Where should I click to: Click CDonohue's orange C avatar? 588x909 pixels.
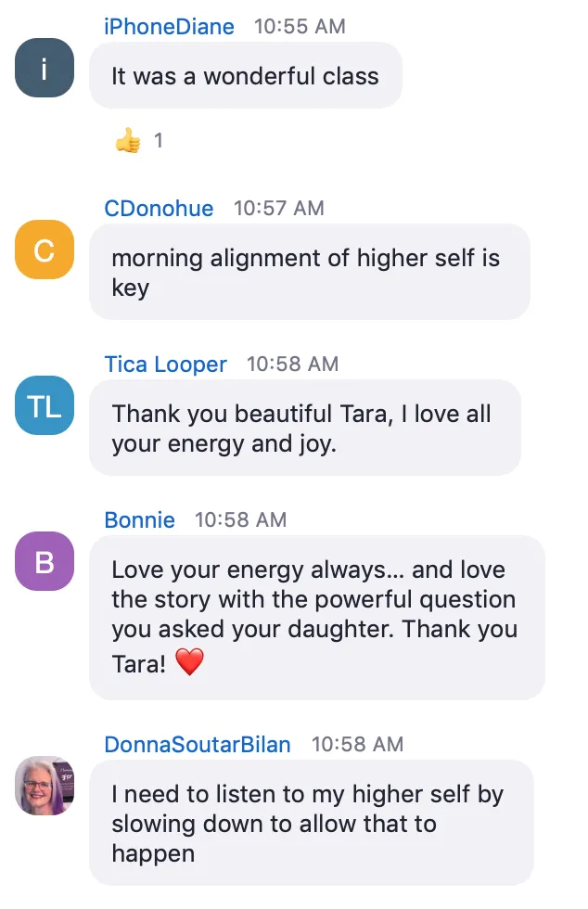(x=45, y=250)
